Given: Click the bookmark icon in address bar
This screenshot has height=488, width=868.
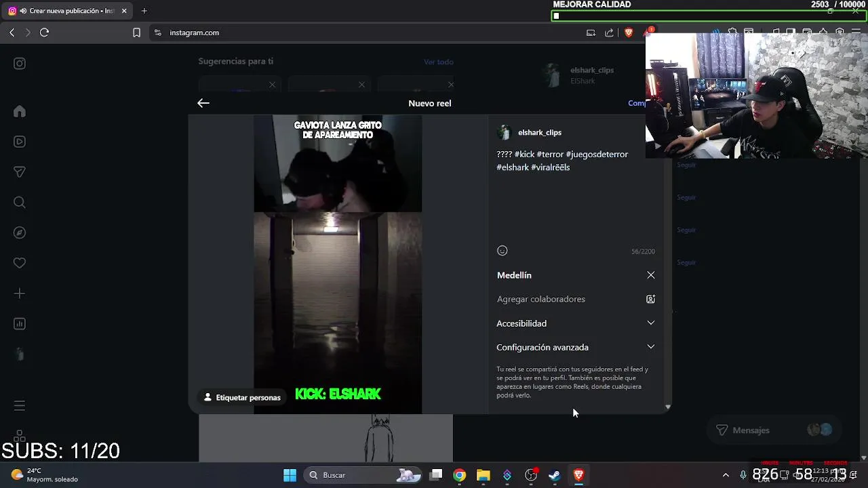Looking at the screenshot, I should click(x=136, y=33).
